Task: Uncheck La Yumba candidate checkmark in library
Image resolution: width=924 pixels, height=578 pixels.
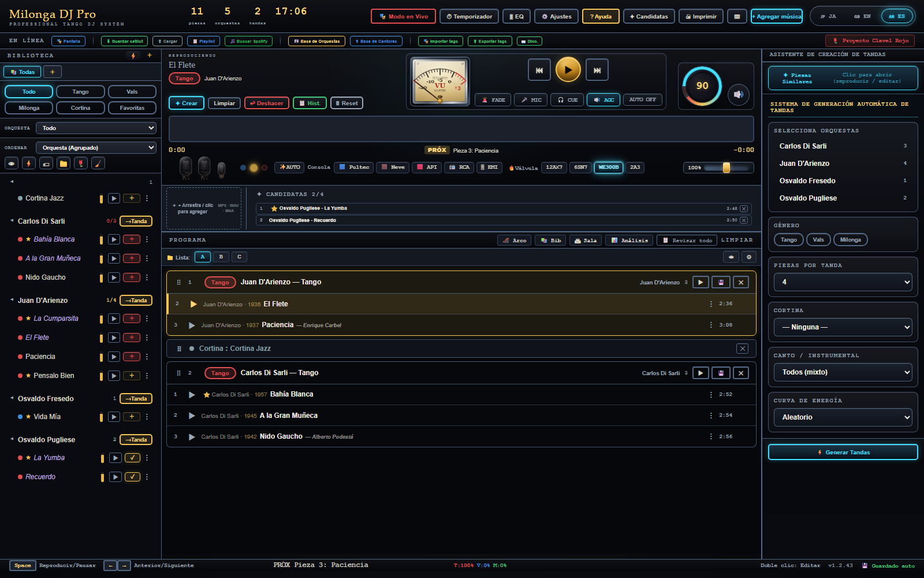Action: pyautogui.click(x=132, y=458)
